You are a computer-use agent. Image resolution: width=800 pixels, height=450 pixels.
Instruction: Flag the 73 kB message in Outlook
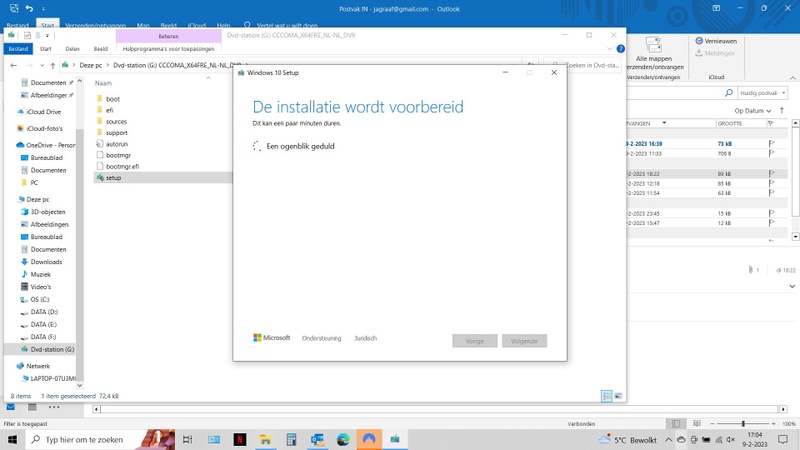771,144
